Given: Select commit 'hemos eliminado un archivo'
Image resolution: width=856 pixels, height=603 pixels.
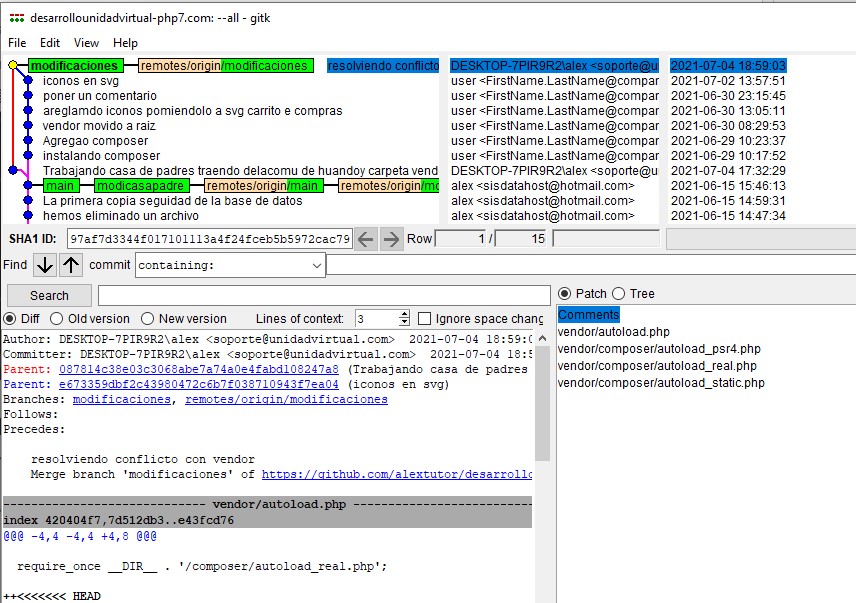Looking at the screenshot, I should (121, 216).
